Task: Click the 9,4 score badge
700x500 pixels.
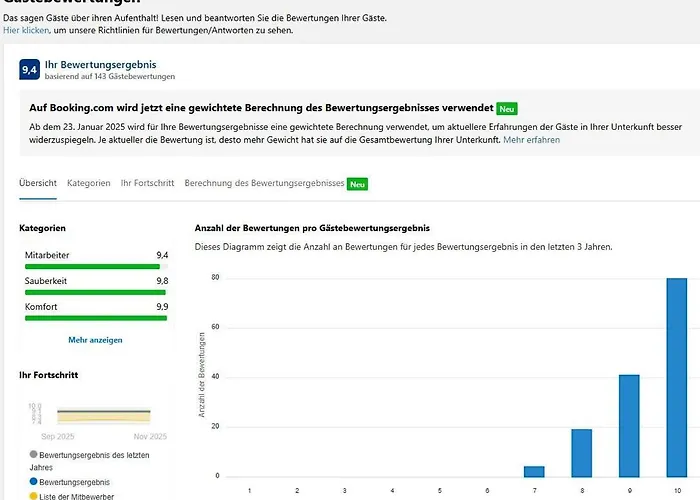Action: [30, 69]
